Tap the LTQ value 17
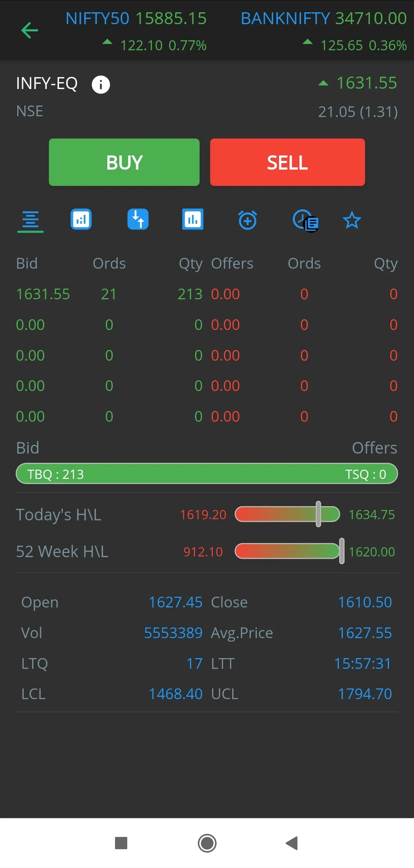 [x=194, y=664]
